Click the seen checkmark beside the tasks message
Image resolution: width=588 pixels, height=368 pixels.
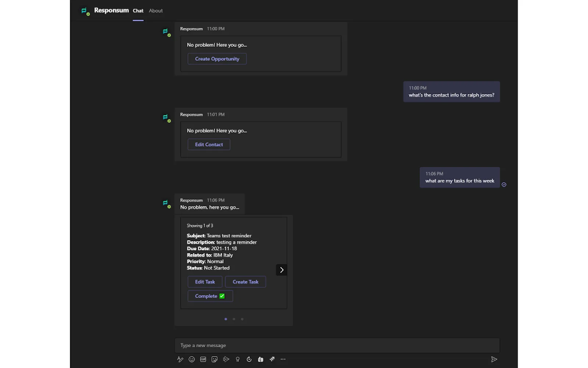[x=504, y=185]
